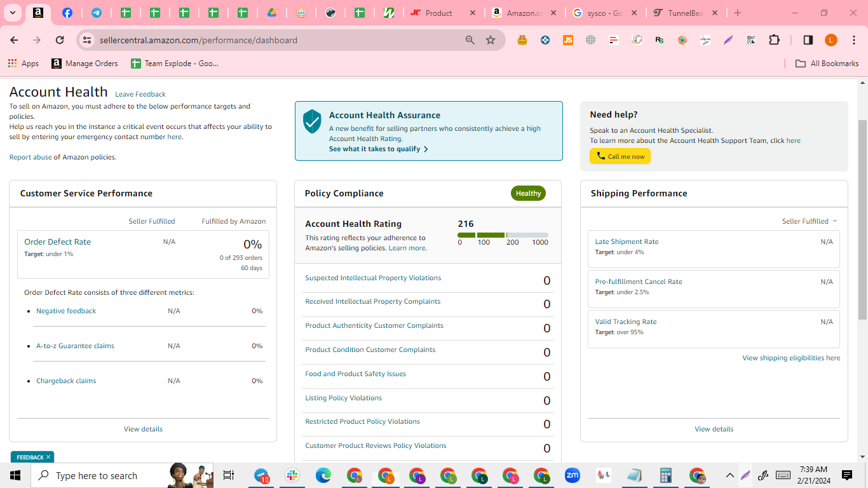The width and height of the screenshot is (868, 488).
Task: Go back to the previous page
Action: (x=14, y=40)
